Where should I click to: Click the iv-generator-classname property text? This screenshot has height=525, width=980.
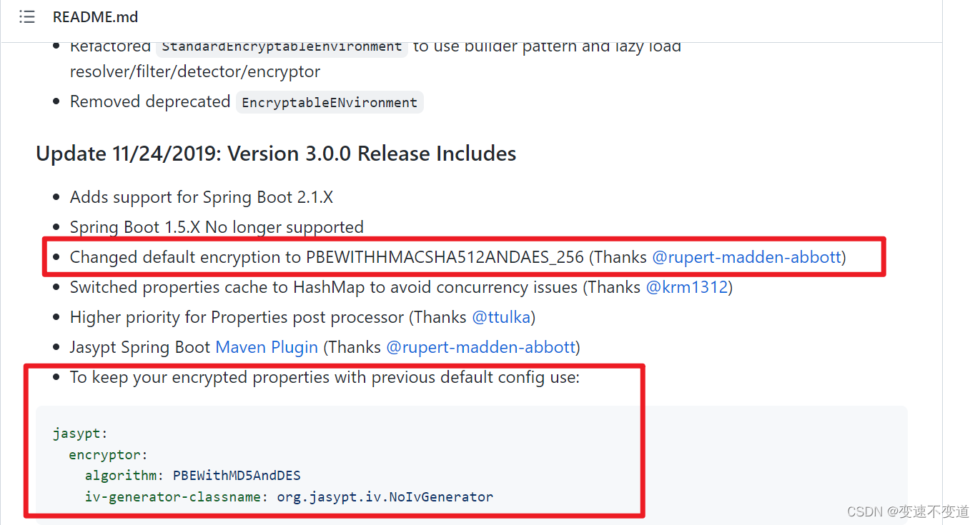click(172, 496)
